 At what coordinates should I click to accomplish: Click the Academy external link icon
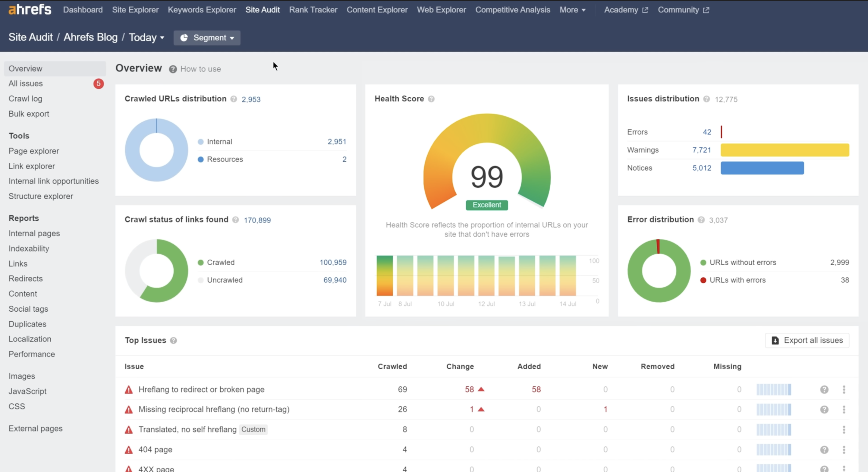[645, 10]
